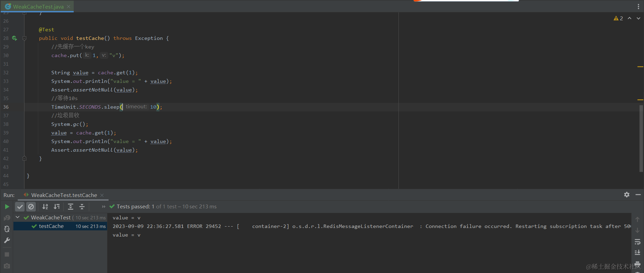Click the dump threads camera icon

(x=7, y=266)
